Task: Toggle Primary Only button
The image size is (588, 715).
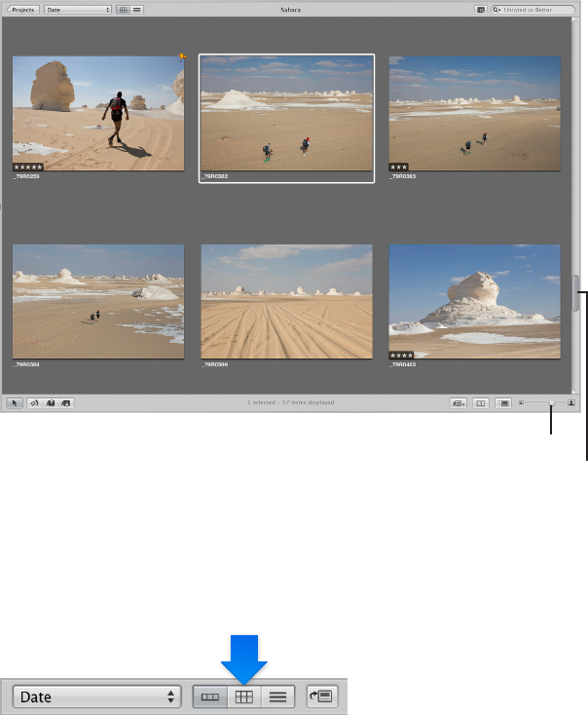Action: 481,403
